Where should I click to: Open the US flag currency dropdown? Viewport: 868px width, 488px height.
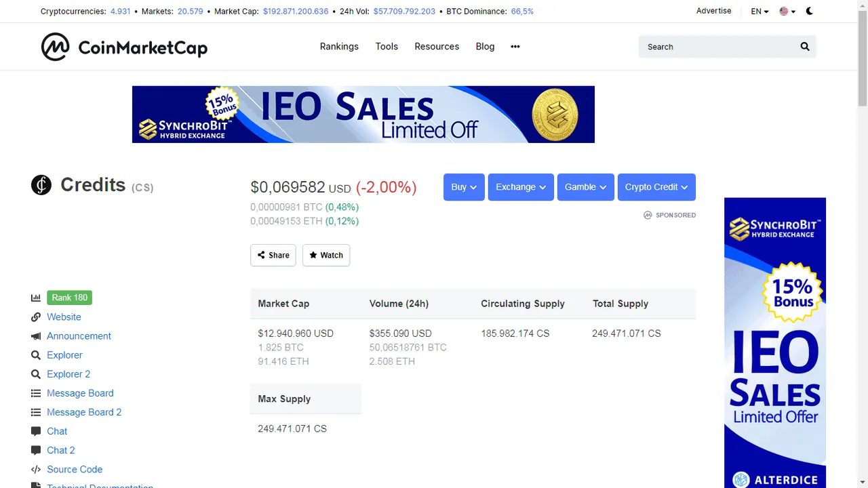point(788,12)
